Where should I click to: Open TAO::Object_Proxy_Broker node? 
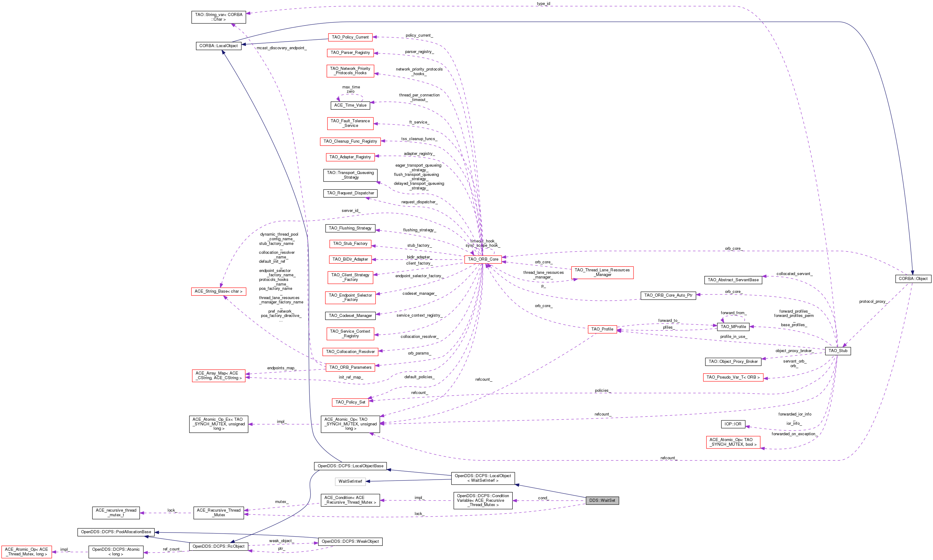[733, 362]
